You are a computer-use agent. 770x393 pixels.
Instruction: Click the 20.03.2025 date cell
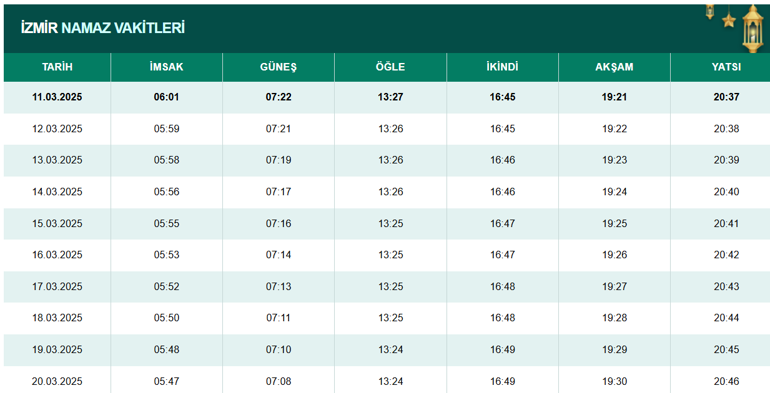[57, 381]
